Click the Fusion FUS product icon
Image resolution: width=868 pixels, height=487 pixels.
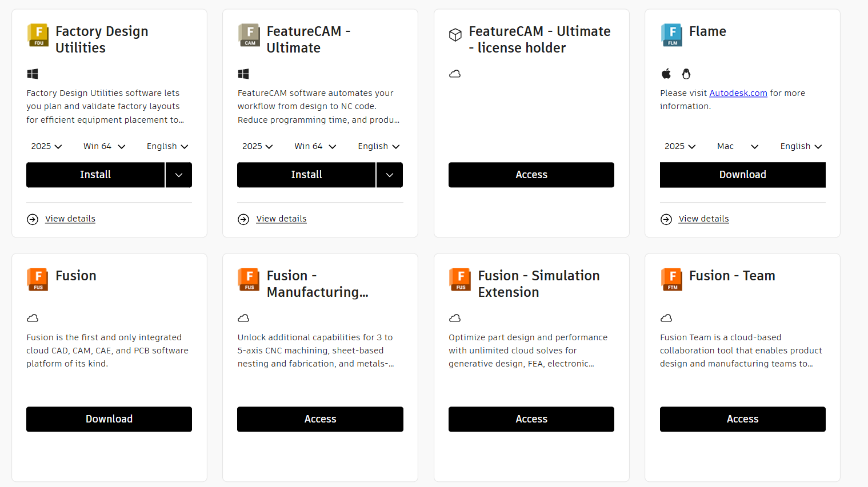coord(38,280)
